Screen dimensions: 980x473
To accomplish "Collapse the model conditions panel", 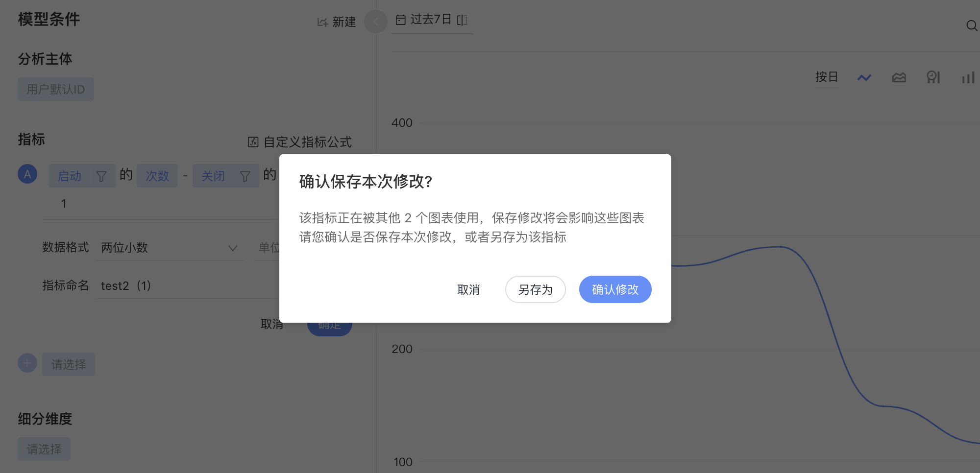I will pos(376,22).
